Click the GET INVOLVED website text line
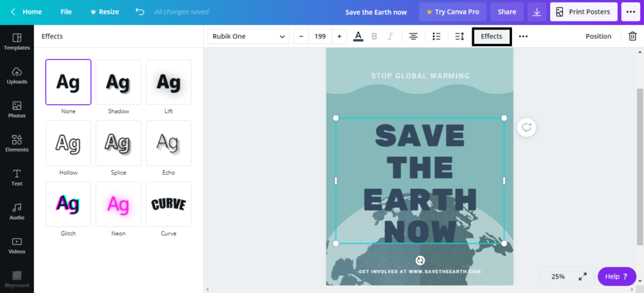Image resolution: width=644 pixels, height=293 pixels. [419, 272]
